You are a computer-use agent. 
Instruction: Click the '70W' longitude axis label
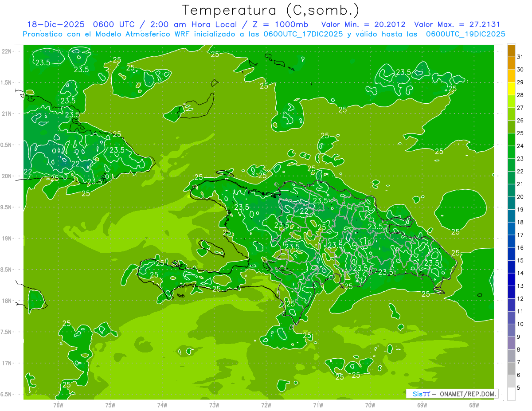click(x=370, y=405)
